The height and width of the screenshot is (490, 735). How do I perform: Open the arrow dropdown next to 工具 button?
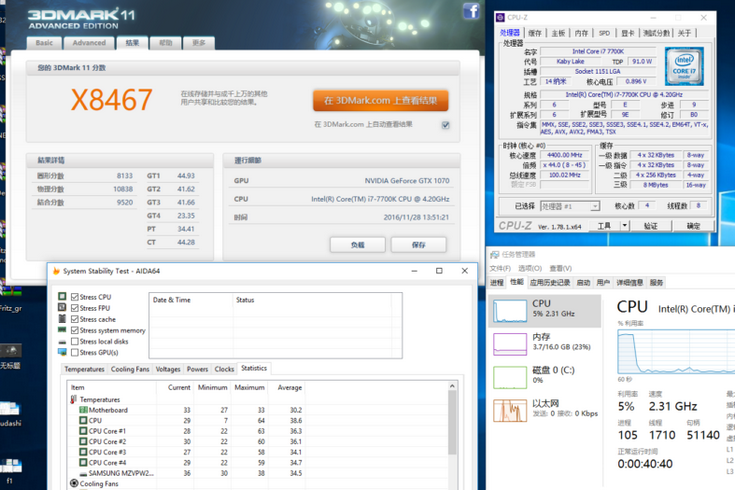pos(624,226)
